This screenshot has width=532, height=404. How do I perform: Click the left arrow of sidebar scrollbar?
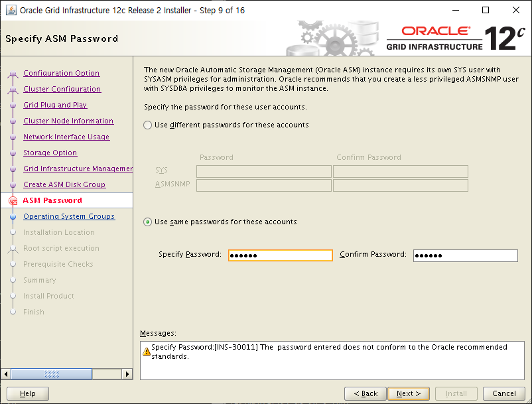[x=6, y=374]
